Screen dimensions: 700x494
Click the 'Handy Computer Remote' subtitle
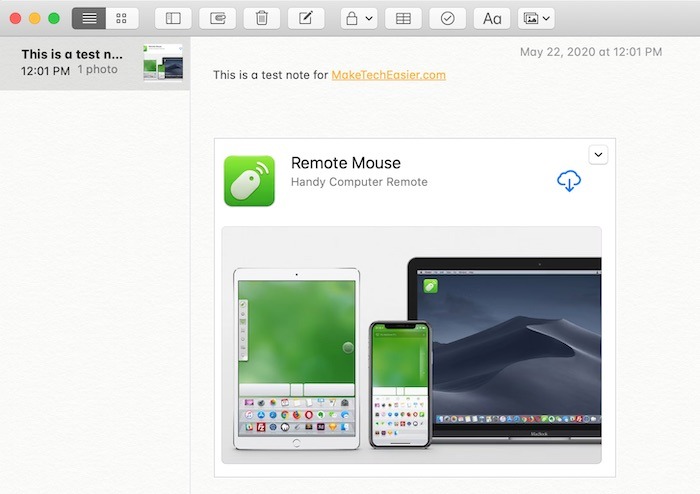point(359,182)
